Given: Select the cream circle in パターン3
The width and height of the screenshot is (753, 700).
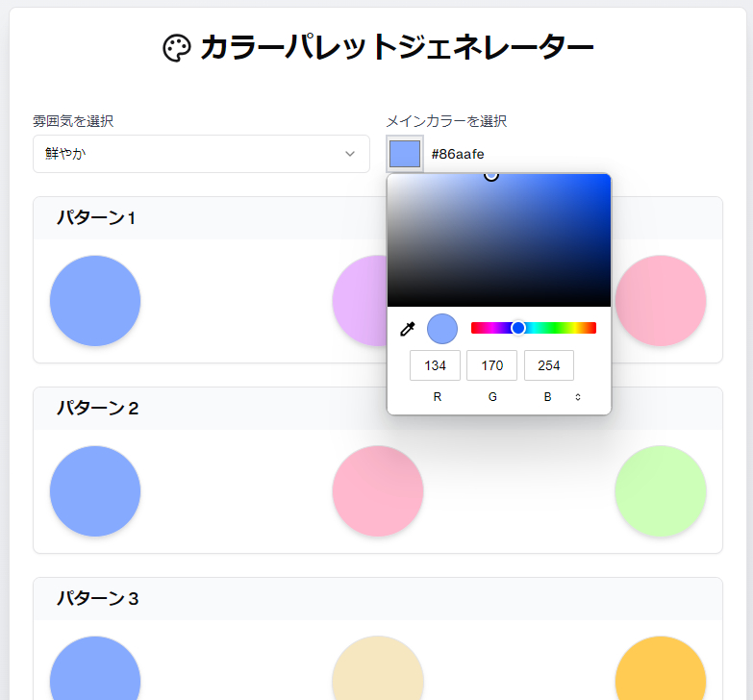Looking at the screenshot, I should click(378, 668).
